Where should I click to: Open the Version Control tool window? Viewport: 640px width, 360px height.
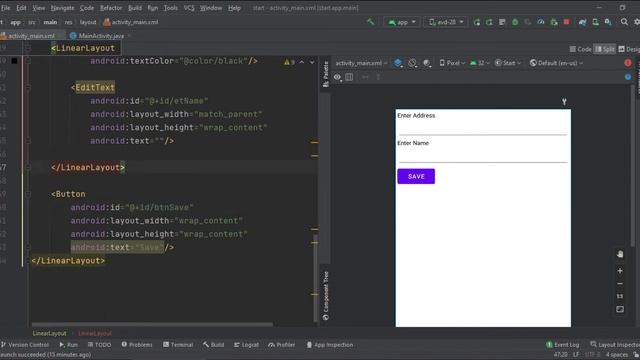pyautogui.click(x=25, y=345)
